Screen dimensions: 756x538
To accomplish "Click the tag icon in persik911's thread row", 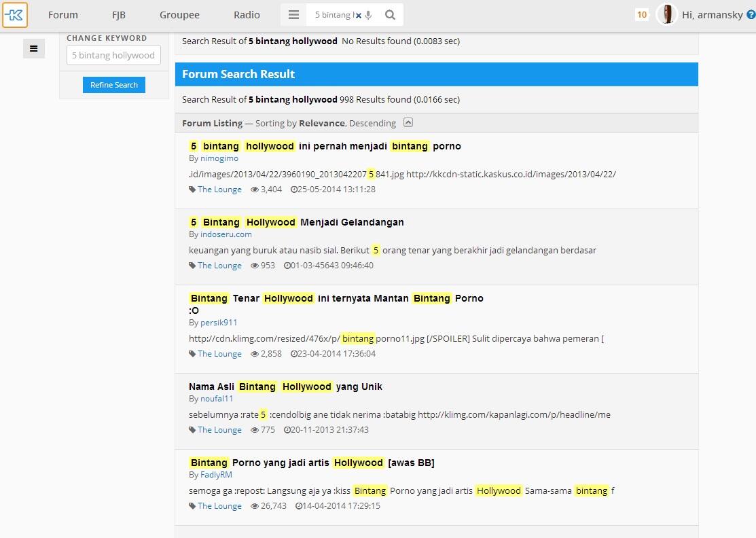I will [192, 354].
